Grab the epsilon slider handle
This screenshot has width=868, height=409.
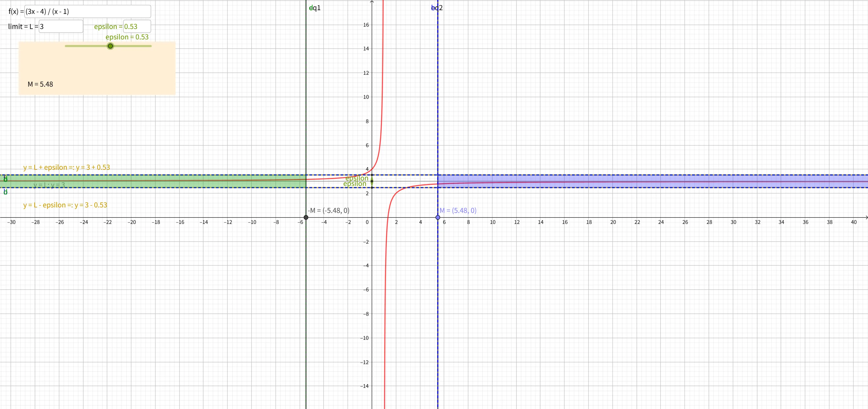click(x=110, y=46)
